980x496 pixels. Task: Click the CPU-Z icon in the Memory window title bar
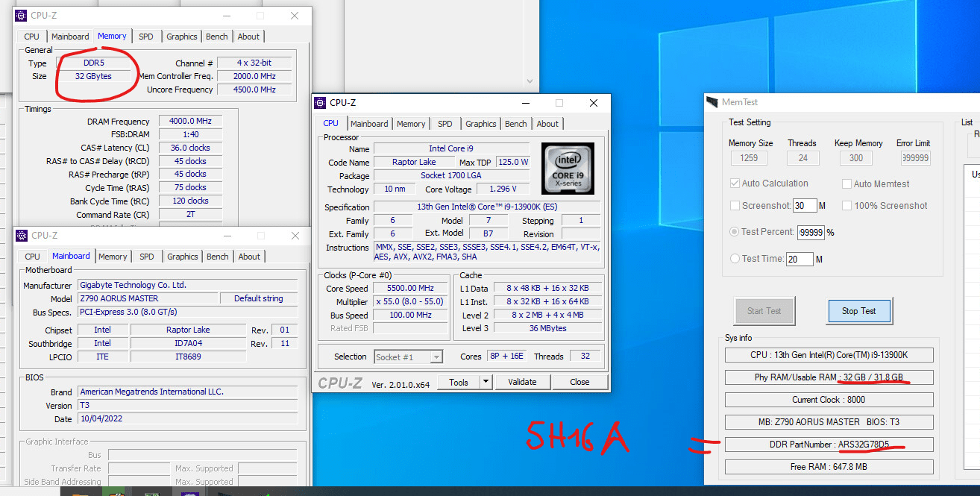click(x=20, y=16)
